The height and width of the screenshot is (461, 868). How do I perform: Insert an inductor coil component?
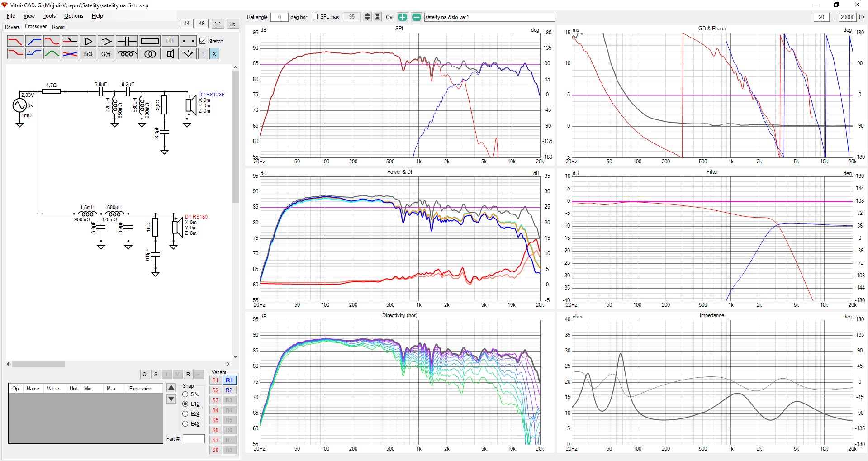[127, 54]
